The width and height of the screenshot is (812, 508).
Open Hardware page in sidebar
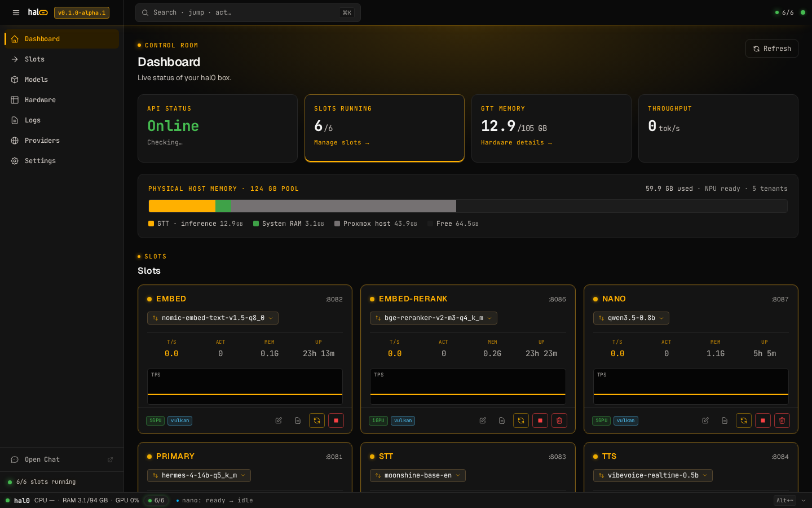61,100
